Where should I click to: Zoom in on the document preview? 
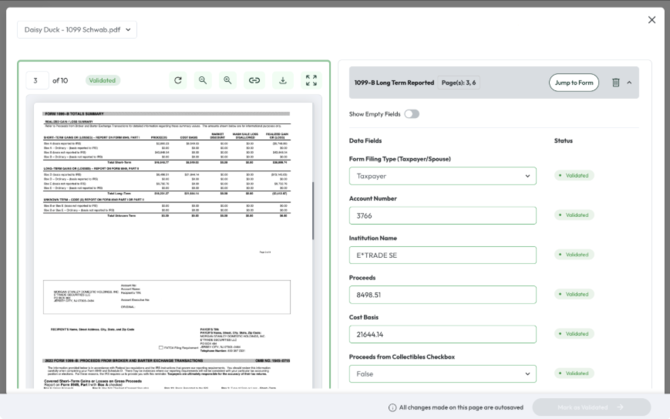click(x=227, y=80)
